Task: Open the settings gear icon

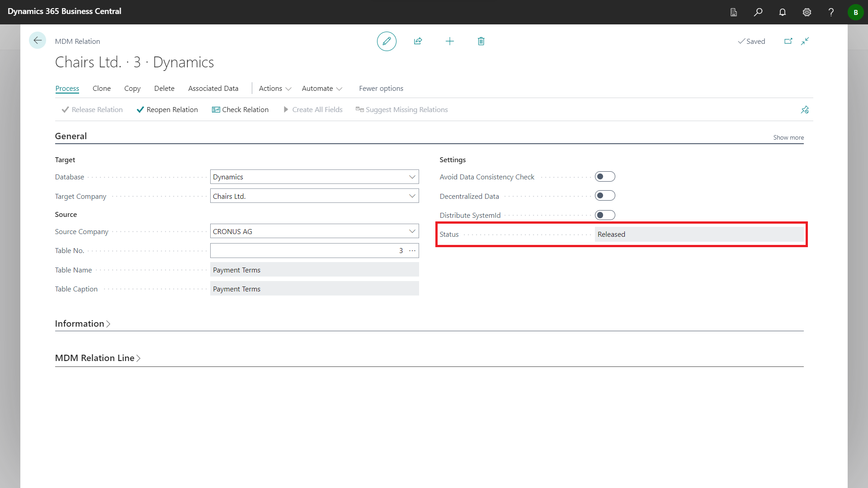Action: point(807,12)
